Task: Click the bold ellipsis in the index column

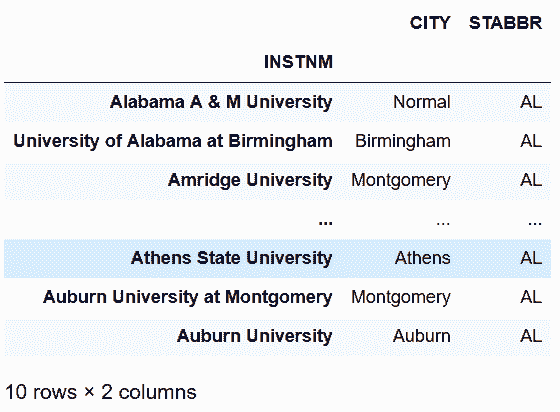Action: (x=325, y=223)
